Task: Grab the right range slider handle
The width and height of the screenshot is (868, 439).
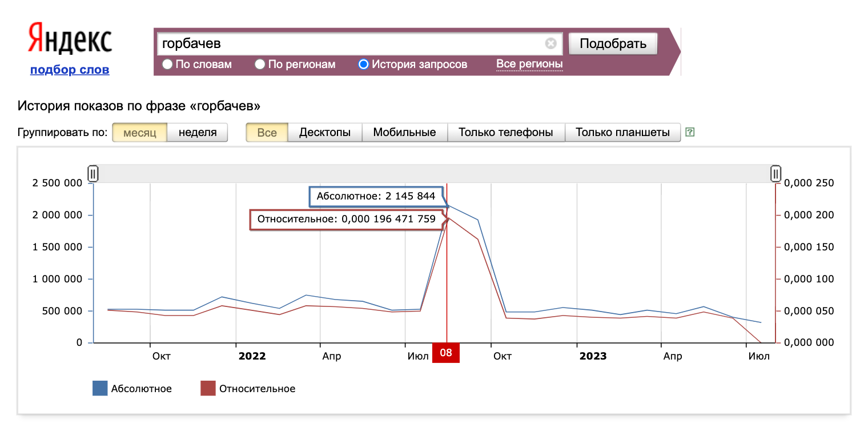Action: tap(775, 173)
